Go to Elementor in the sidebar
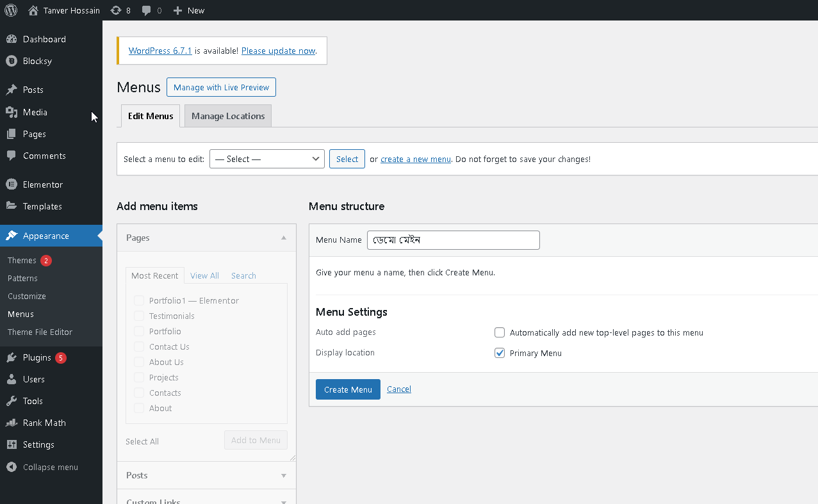 coord(42,184)
